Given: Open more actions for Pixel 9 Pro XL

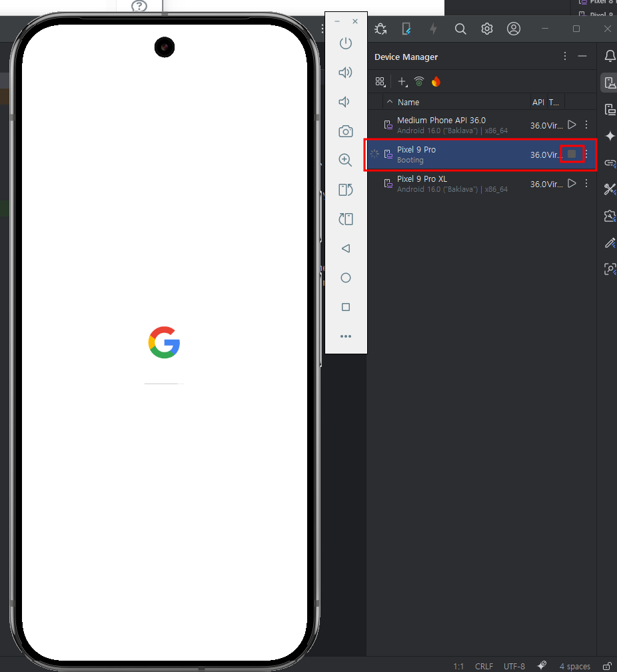Looking at the screenshot, I should (x=586, y=183).
